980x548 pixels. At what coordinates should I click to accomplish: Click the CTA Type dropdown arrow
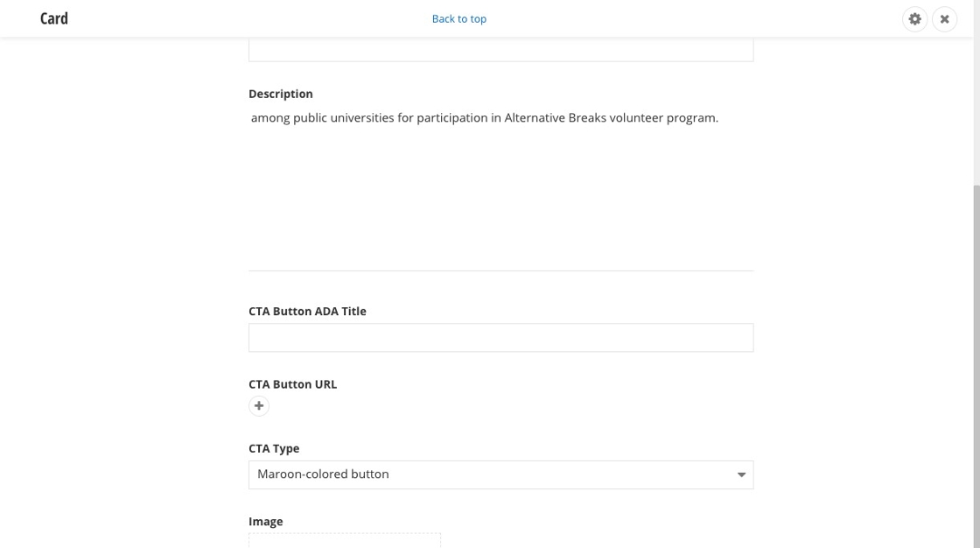(741, 474)
